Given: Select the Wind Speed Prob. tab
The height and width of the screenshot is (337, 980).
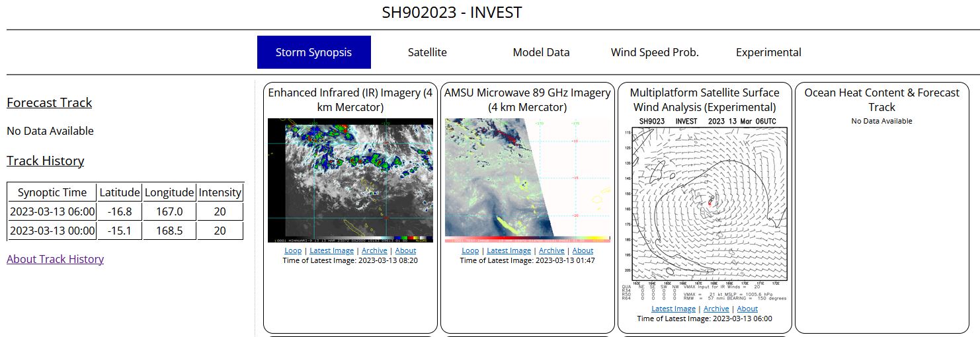Looking at the screenshot, I should (x=654, y=52).
